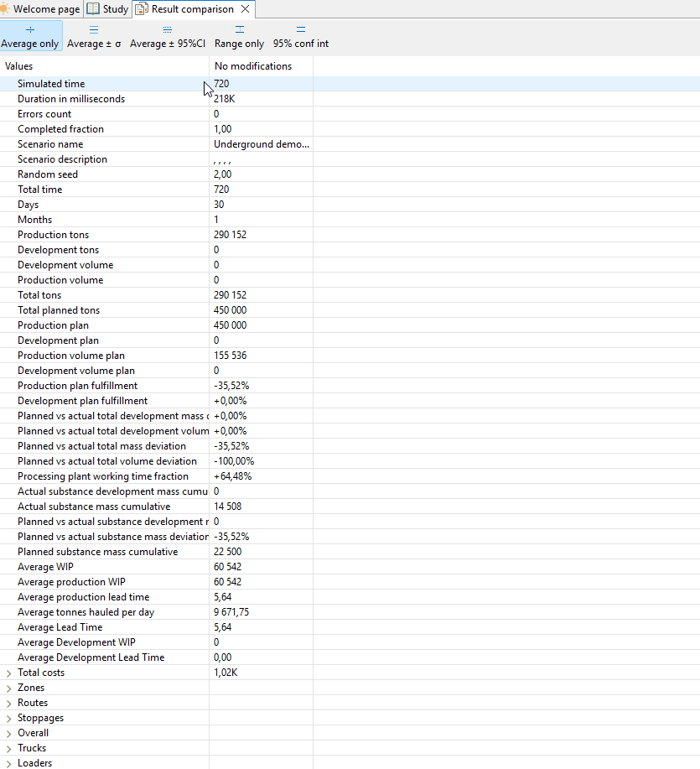This screenshot has width=700, height=769.
Task: Expand the Zones tree node
Action: pyautogui.click(x=9, y=688)
